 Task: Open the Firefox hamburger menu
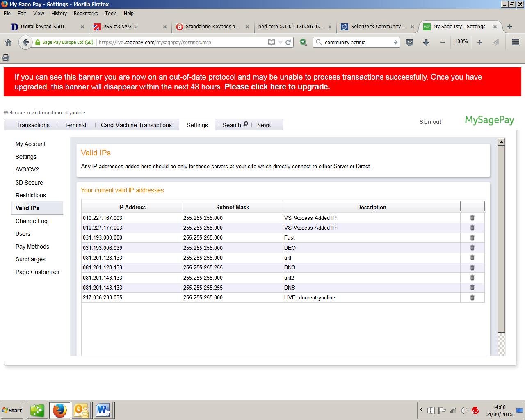[516, 42]
